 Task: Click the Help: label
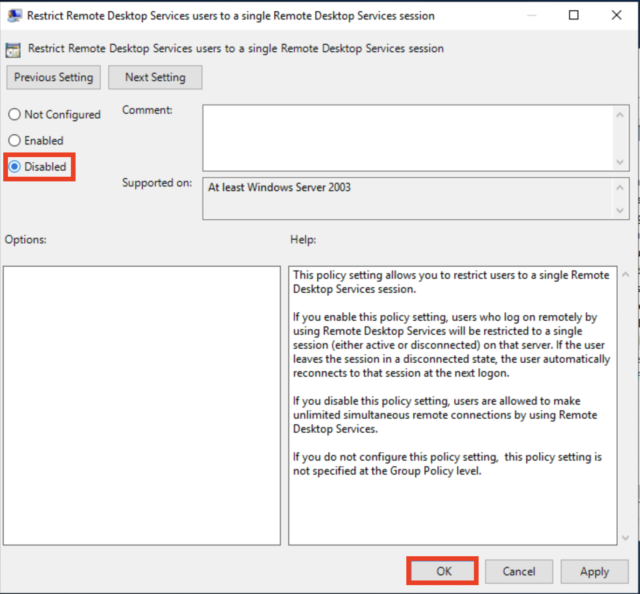303,240
